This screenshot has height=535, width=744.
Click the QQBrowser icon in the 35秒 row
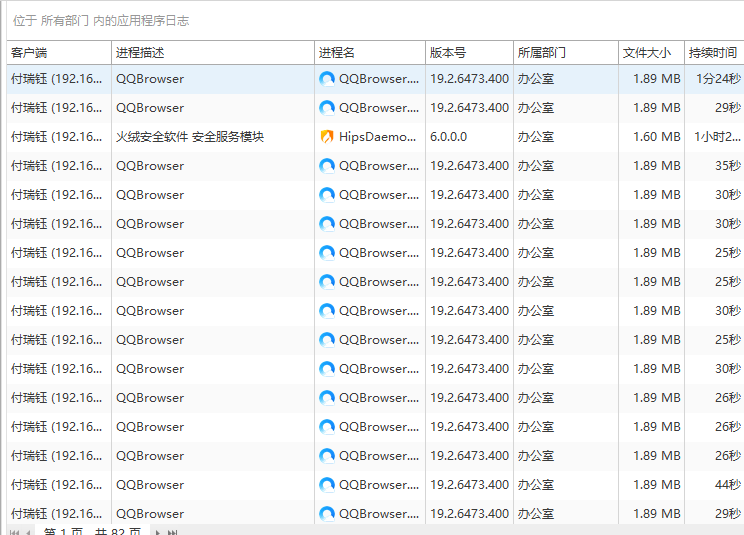[327, 166]
